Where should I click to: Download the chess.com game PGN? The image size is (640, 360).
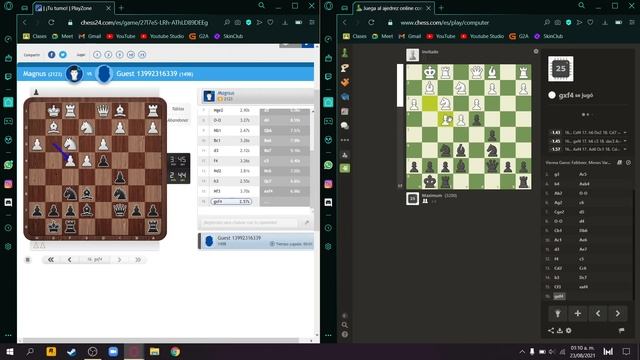560,331
